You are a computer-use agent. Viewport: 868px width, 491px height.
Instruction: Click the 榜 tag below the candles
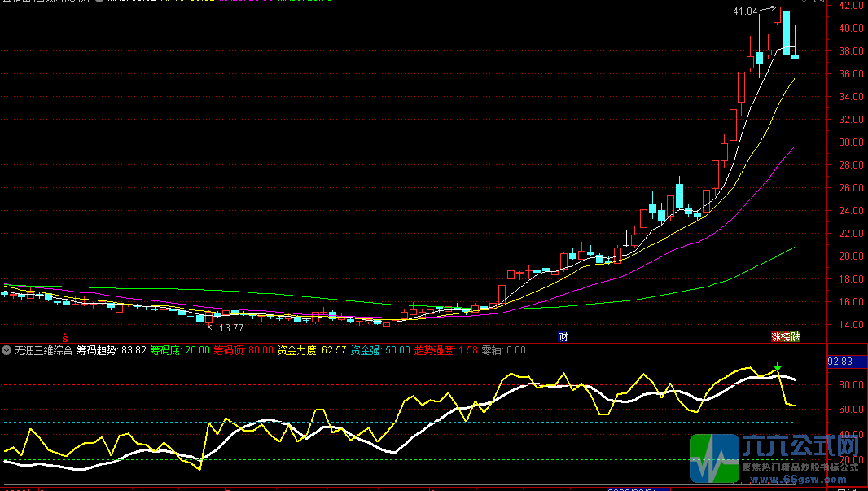tap(786, 336)
